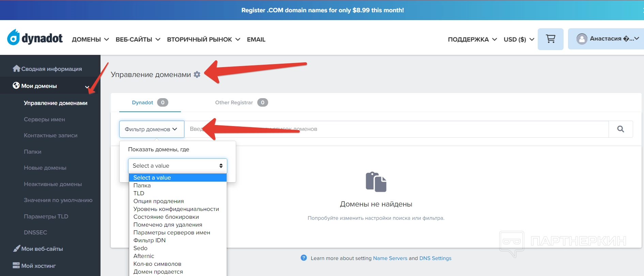The height and width of the screenshot is (276, 644).
Task: Pick Помечено для удаления option
Action: pos(178,225)
